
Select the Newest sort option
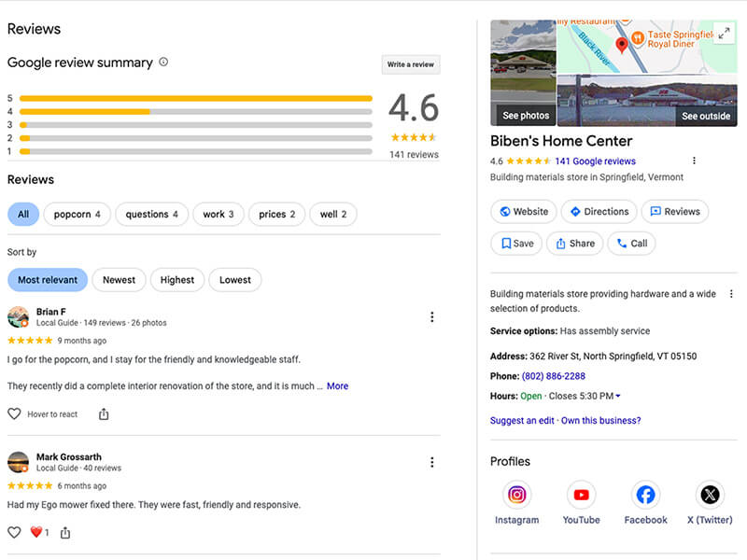point(119,280)
